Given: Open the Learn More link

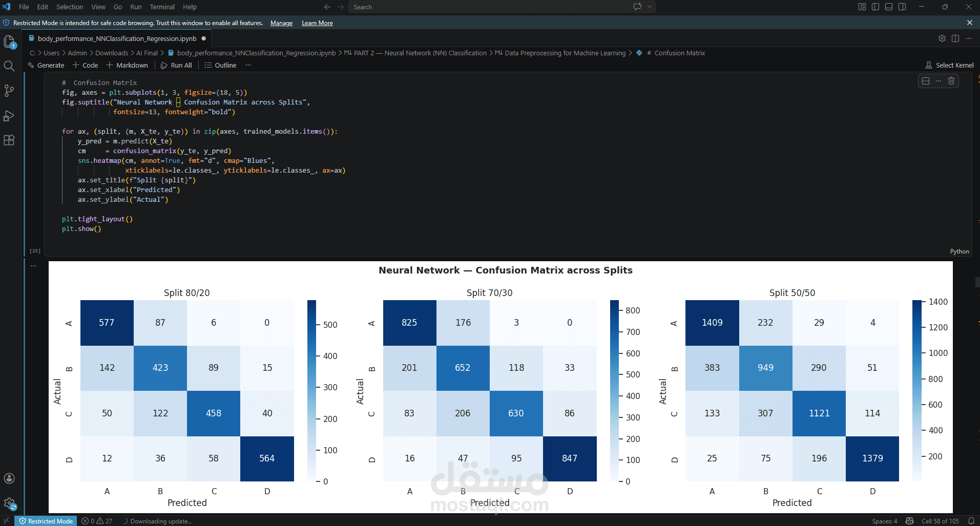Looking at the screenshot, I should tap(317, 23).
